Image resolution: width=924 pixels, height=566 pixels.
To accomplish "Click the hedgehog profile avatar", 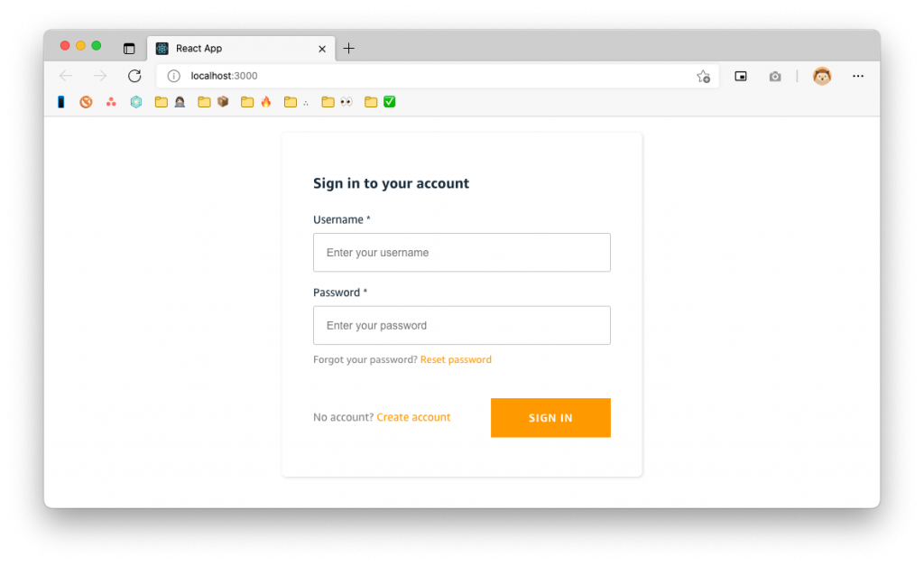I will 822,76.
